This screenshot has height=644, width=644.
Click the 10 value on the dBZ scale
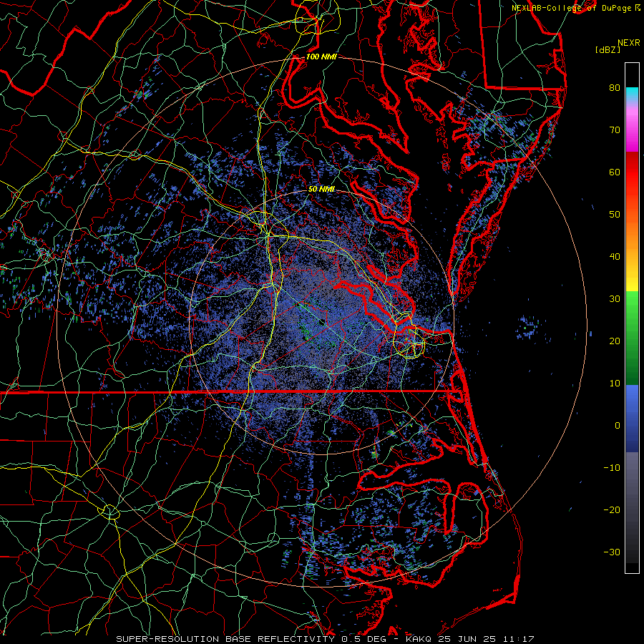[x=615, y=384]
